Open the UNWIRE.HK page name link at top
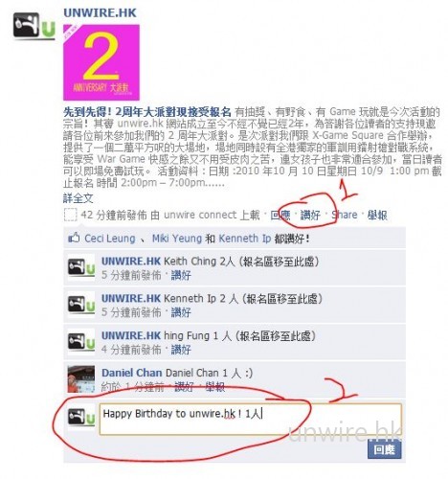The width and height of the screenshot is (448, 479). pos(100,12)
